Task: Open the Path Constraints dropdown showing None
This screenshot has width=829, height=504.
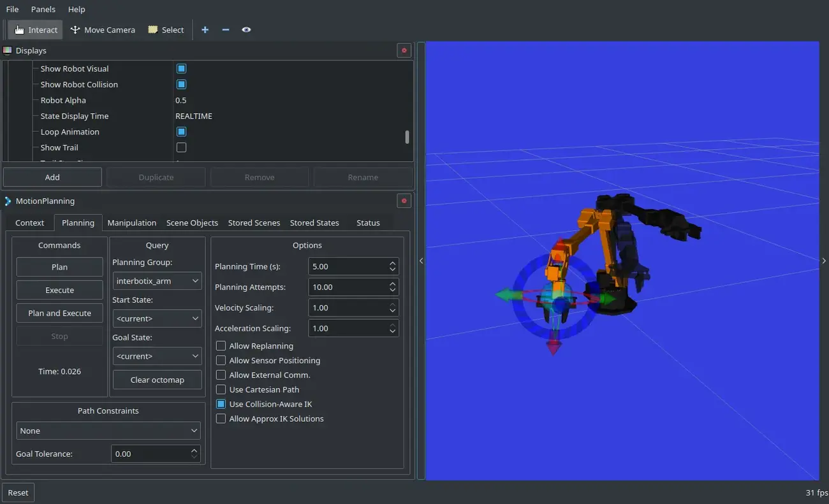Action: 108,431
